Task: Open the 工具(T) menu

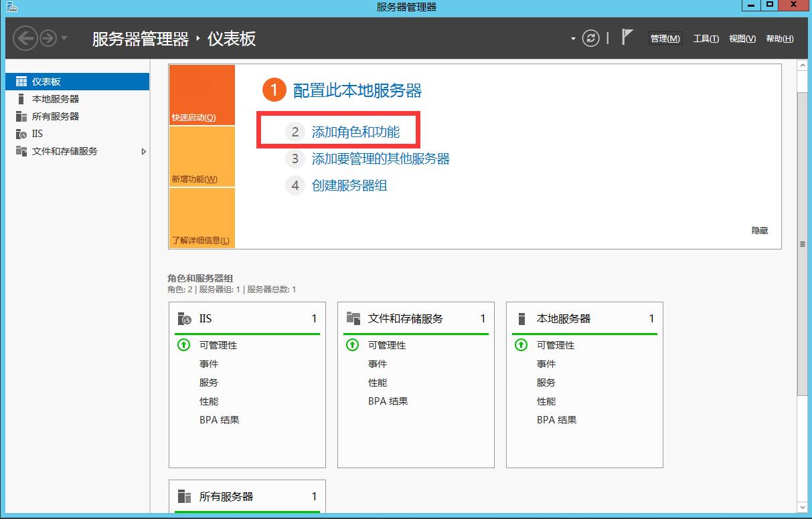Action: (706, 39)
